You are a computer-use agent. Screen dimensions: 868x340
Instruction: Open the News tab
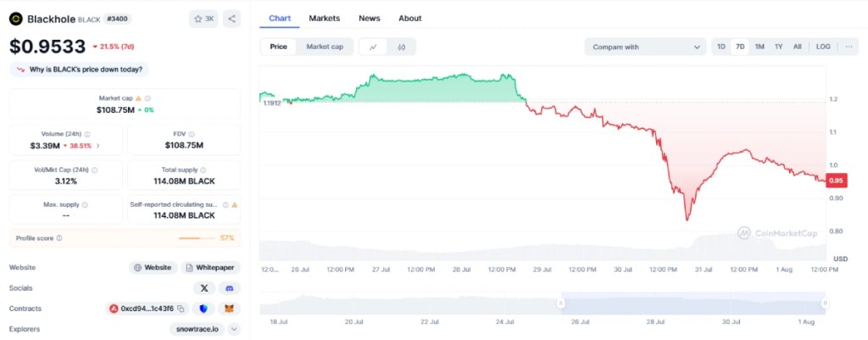[369, 18]
